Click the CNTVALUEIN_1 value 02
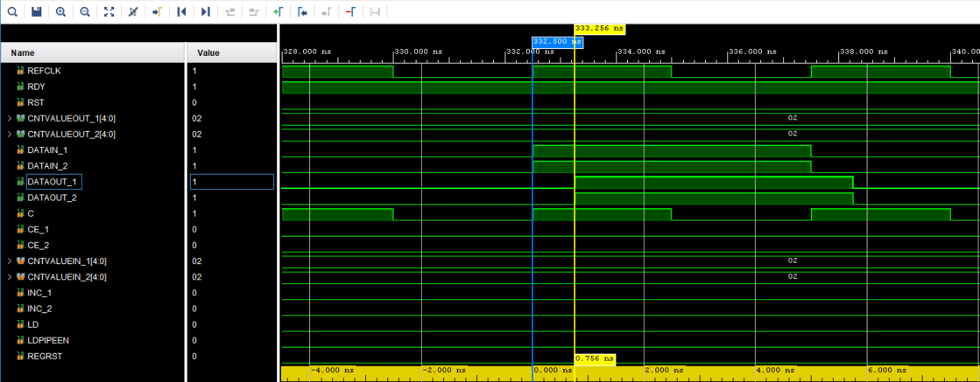 coord(197,261)
